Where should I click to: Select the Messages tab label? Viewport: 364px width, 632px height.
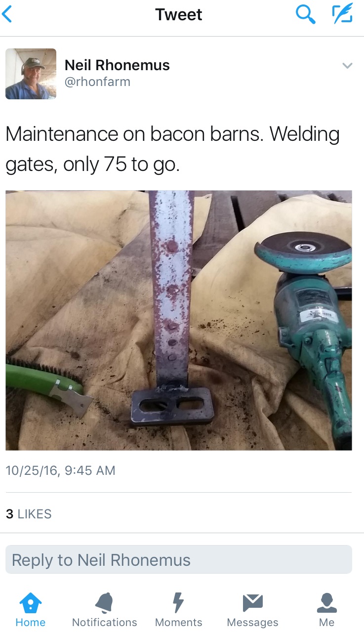[x=252, y=622]
